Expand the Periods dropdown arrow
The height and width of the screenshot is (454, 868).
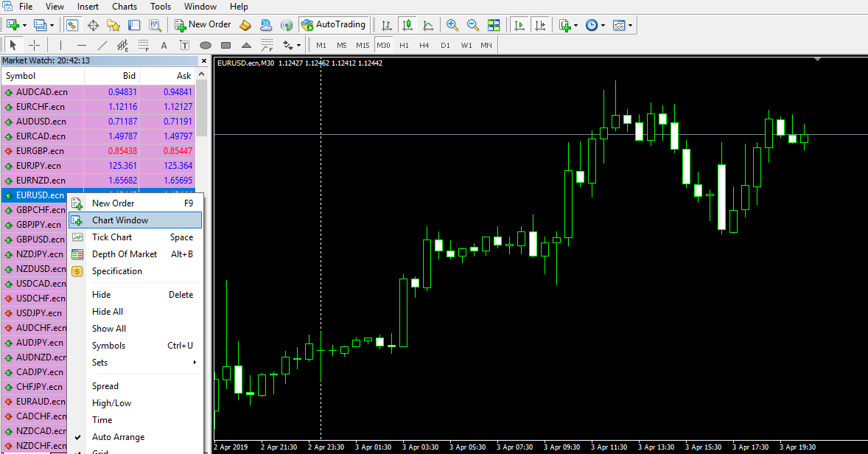(x=603, y=26)
